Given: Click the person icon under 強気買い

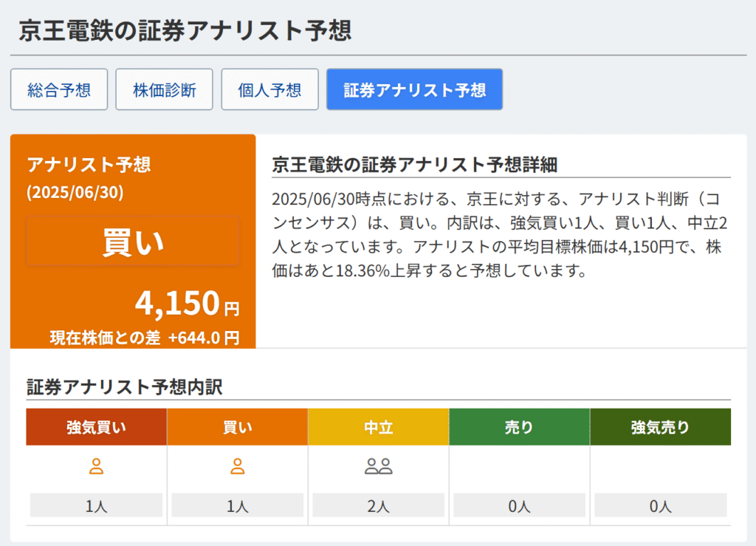Looking at the screenshot, I should pyautogui.click(x=97, y=466).
